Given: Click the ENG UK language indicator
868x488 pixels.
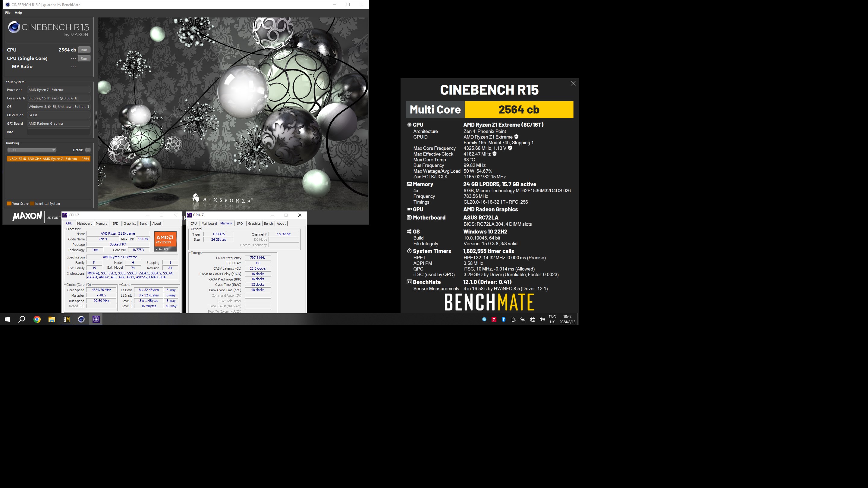Looking at the screenshot, I should pos(552,319).
